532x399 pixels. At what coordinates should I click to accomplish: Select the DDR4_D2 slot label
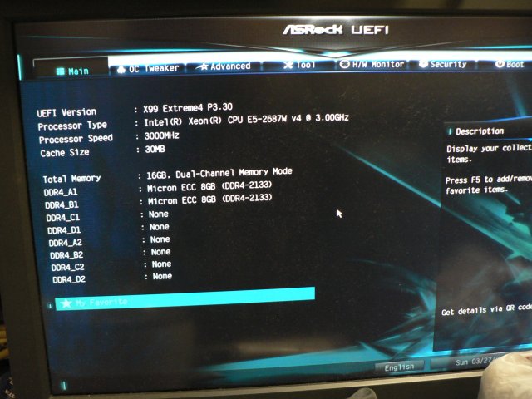coord(69,279)
